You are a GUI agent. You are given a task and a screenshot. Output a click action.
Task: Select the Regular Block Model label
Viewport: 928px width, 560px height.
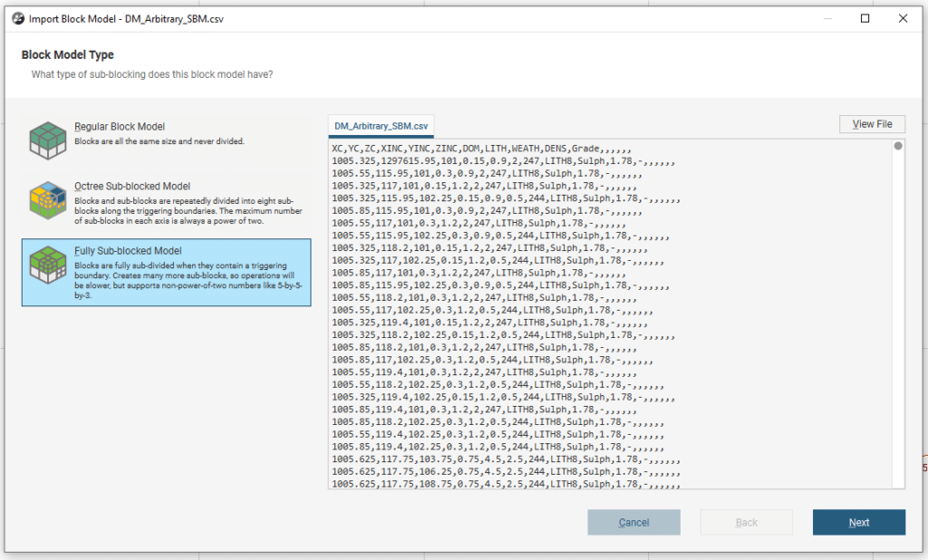120,127
